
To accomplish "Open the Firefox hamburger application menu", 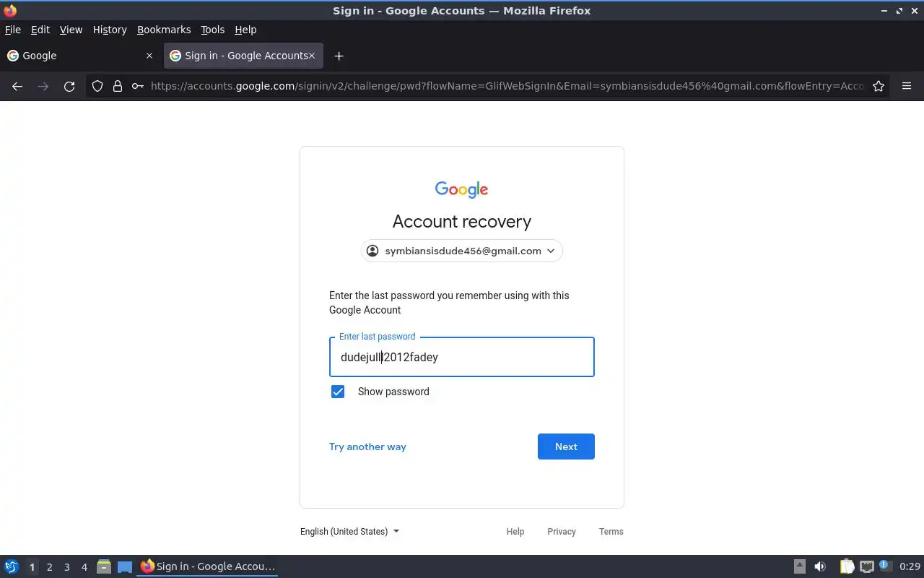I will point(907,86).
